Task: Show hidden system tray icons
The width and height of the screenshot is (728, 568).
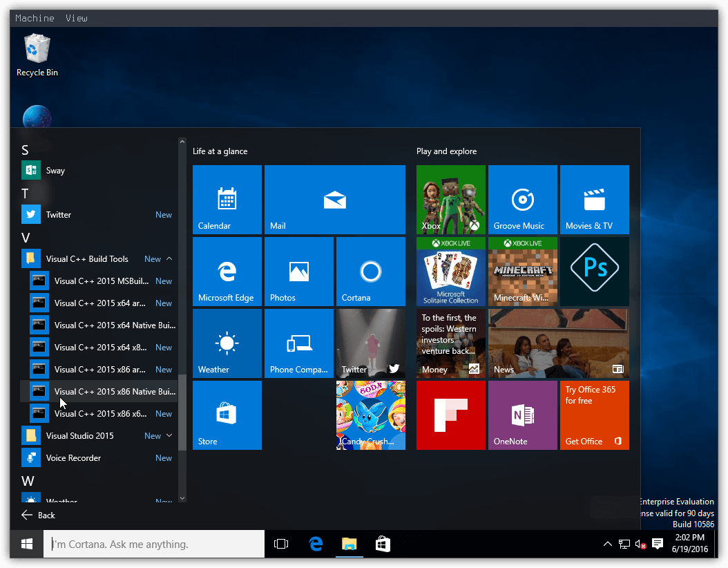Action: [x=607, y=544]
